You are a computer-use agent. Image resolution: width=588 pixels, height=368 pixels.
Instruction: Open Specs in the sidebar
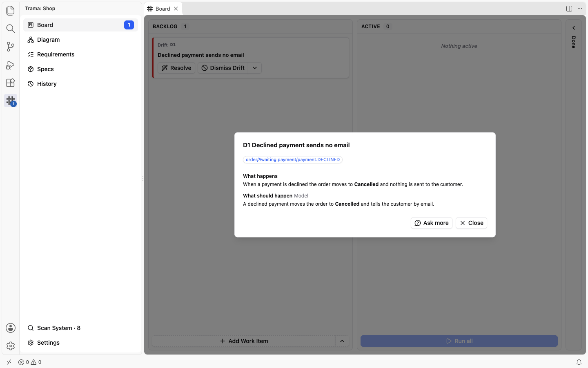(80, 69)
